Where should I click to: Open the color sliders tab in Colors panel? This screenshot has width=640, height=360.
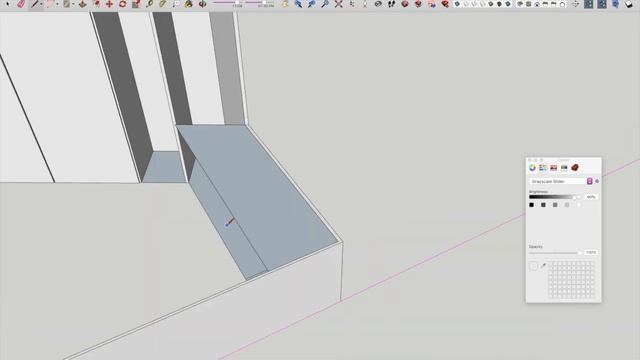tap(543, 167)
